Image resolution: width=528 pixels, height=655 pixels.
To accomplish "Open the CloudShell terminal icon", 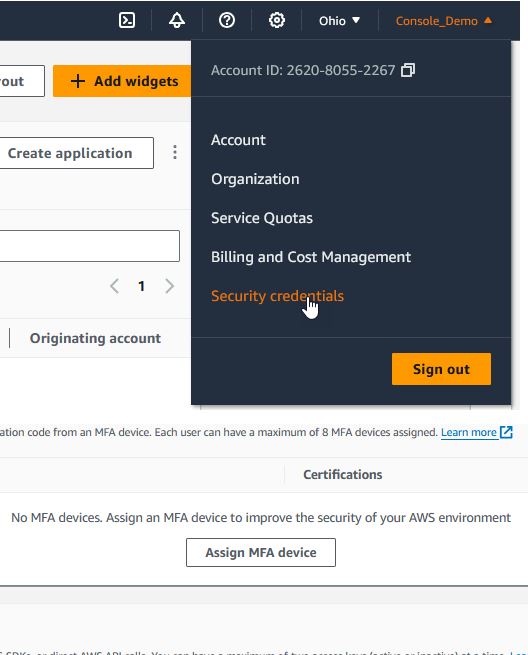I will click(127, 20).
